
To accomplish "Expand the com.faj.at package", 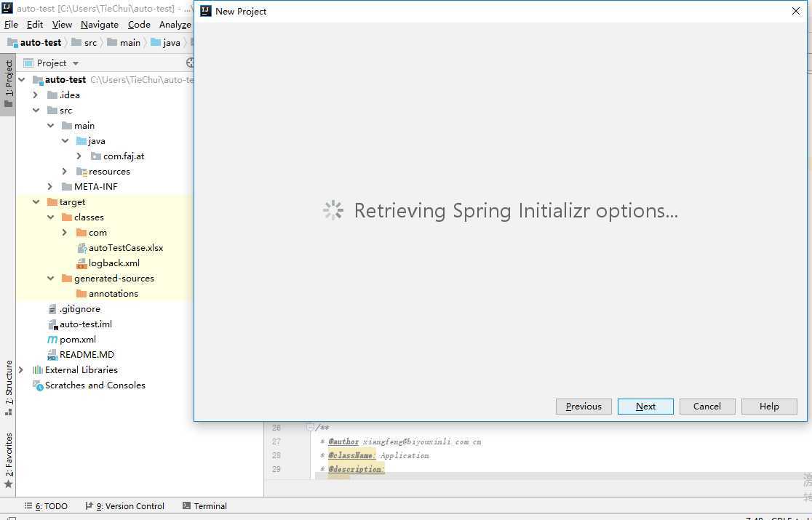I will [x=79, y=156].
